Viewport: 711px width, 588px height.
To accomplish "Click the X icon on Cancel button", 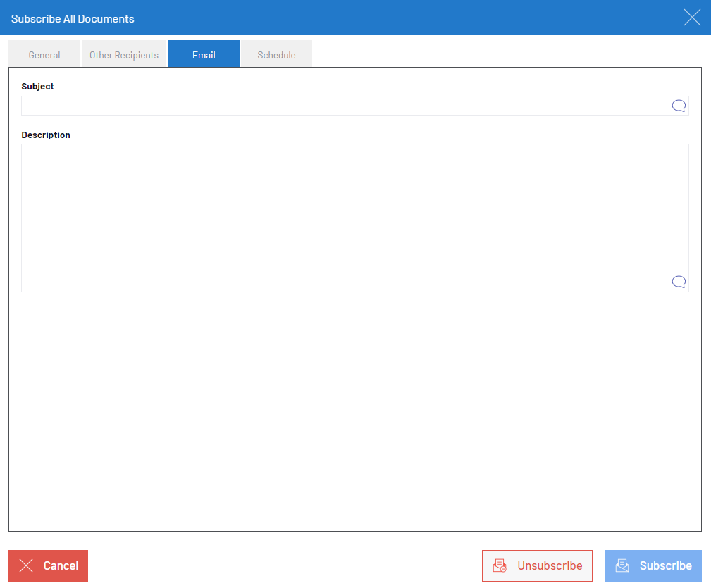I will point(27,565).
